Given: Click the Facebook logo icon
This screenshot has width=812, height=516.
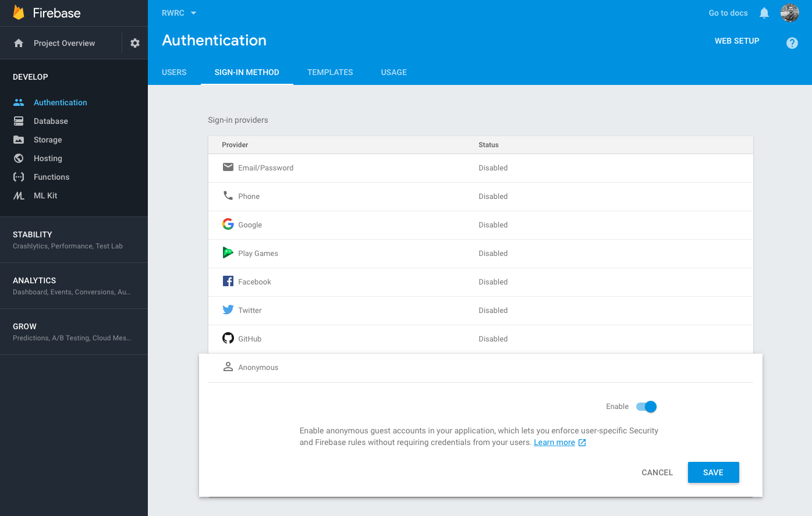Looking at the screenshot, I should (x=228, y=281).
